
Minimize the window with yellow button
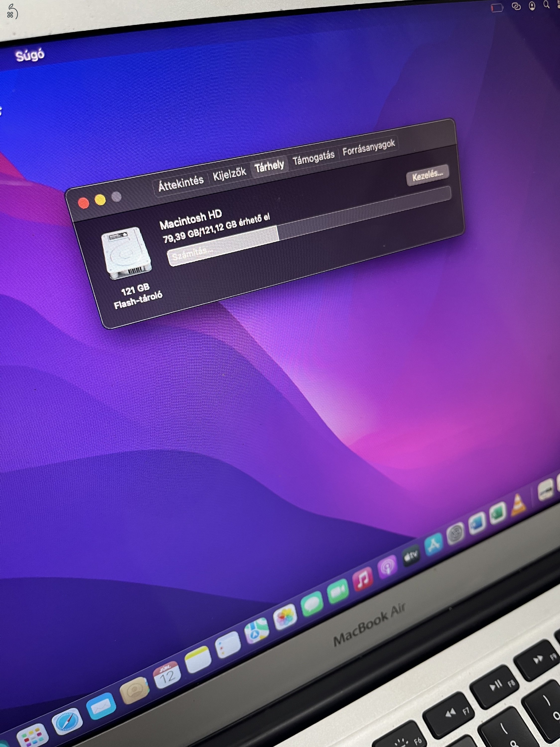(100, 200)
